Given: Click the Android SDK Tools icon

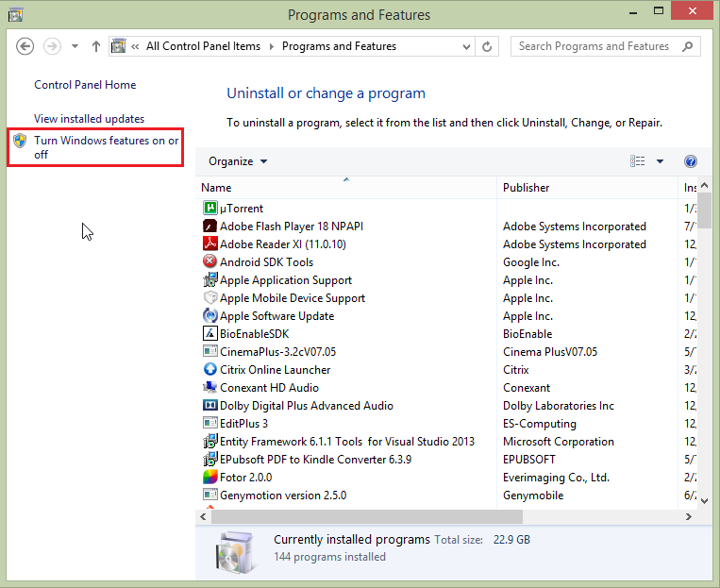Looking at the screenshot, I should pos(209,261).
